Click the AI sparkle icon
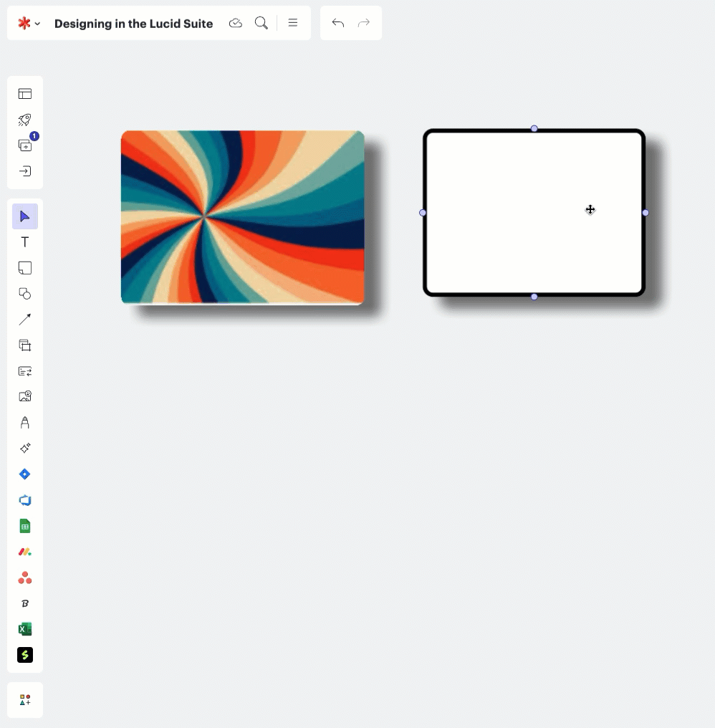Screen dimensions: 715x728 point(25,448)
